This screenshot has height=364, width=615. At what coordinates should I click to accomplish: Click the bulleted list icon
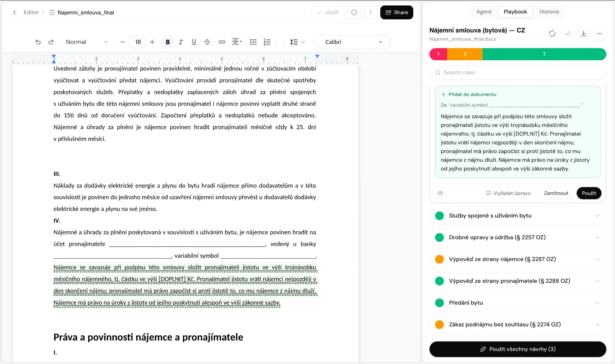pyautogui.click(x=253, y=42)
